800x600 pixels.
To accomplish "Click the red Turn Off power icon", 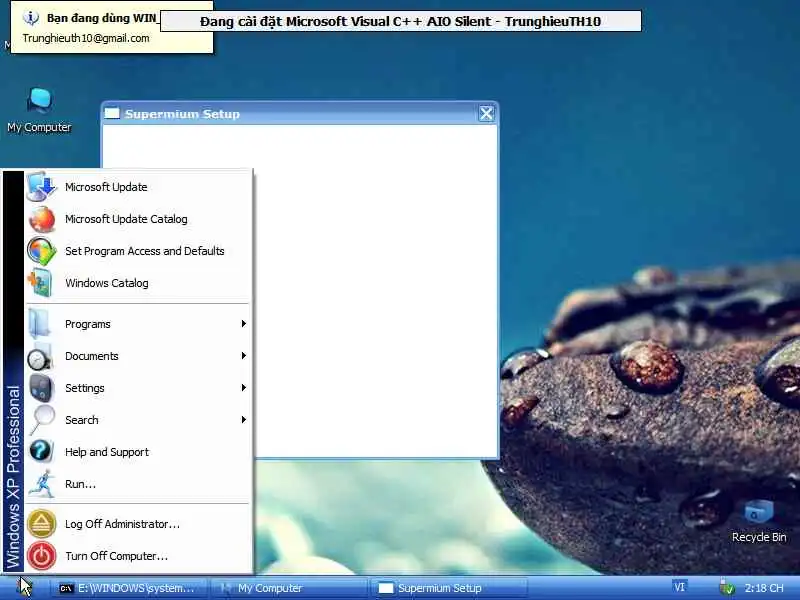I will click(x=41, y=556).
